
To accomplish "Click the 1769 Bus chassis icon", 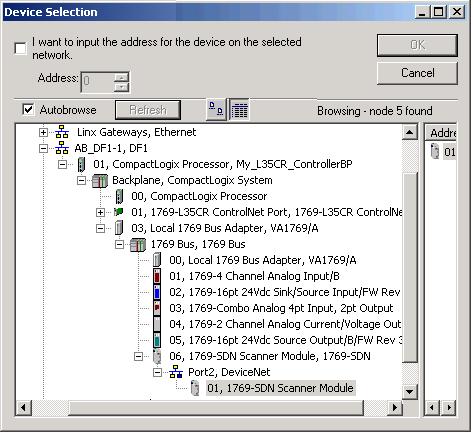I will (138, 245).
